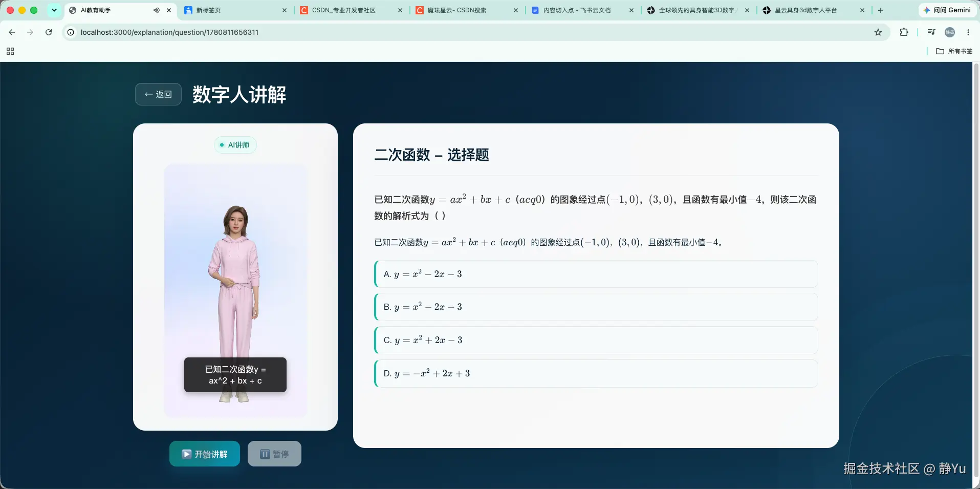Choose option C. y = x² + 2x − 3
The height and width of the screenshot is (489, 980).
click(596, 340)
